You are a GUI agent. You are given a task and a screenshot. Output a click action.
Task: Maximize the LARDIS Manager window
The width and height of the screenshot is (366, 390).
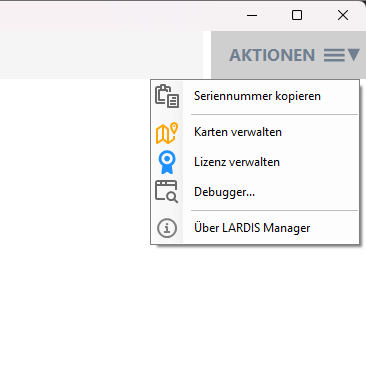click(297, 15)
